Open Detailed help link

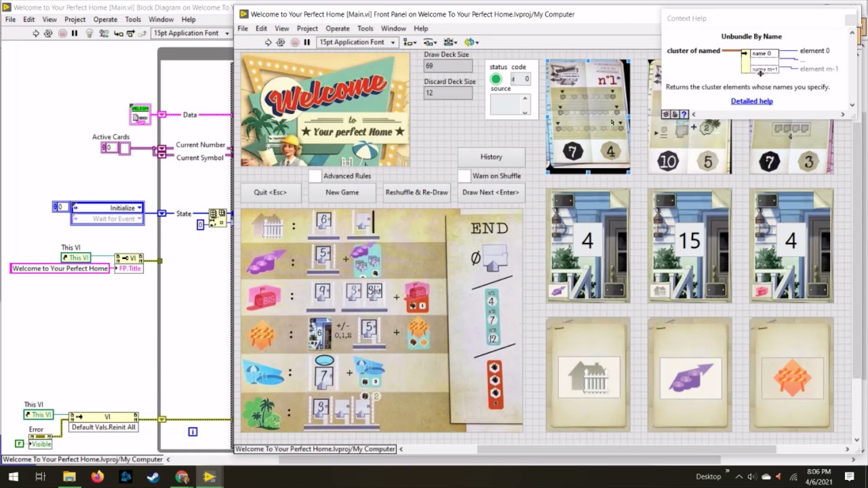click(x=751, y=101)
